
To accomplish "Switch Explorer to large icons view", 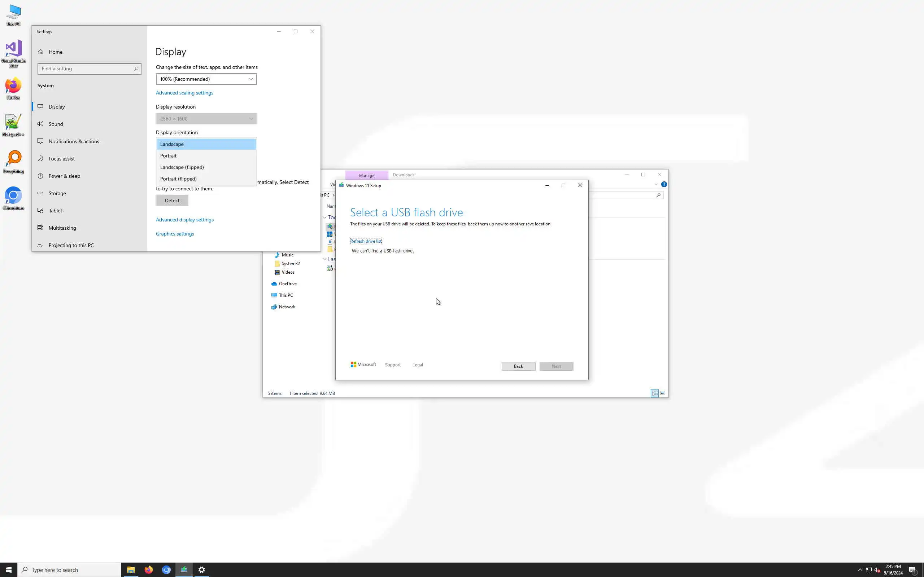I will [663, 393].
